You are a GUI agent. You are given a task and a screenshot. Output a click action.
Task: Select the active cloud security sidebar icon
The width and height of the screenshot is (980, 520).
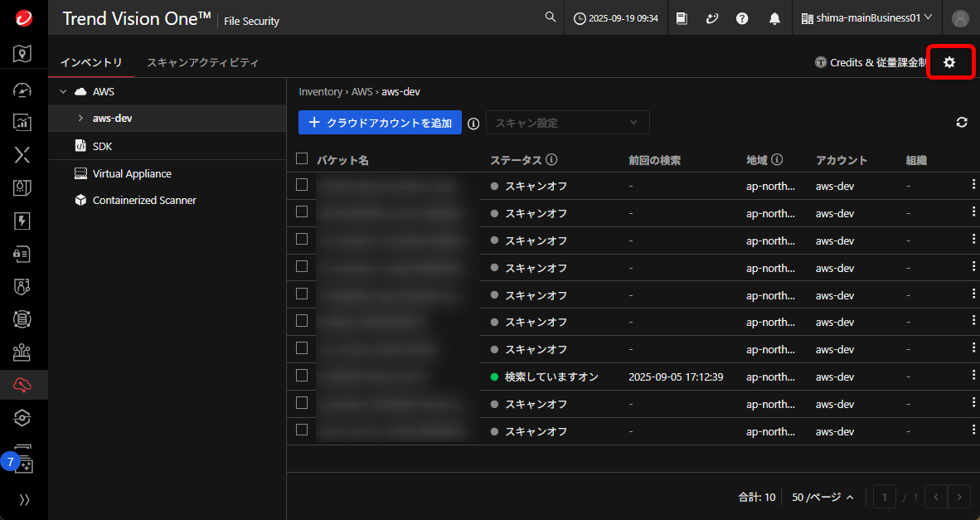pyautogui.click(x=23, y=385)
